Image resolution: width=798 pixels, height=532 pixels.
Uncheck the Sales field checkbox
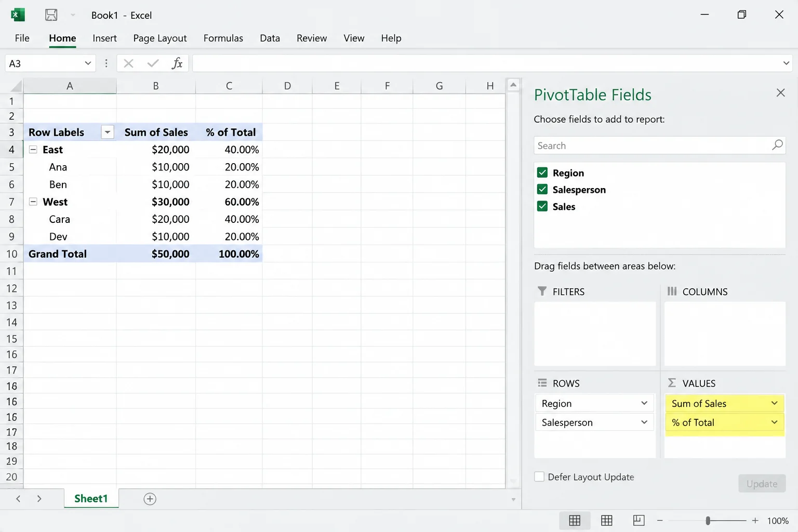point(542,206)
